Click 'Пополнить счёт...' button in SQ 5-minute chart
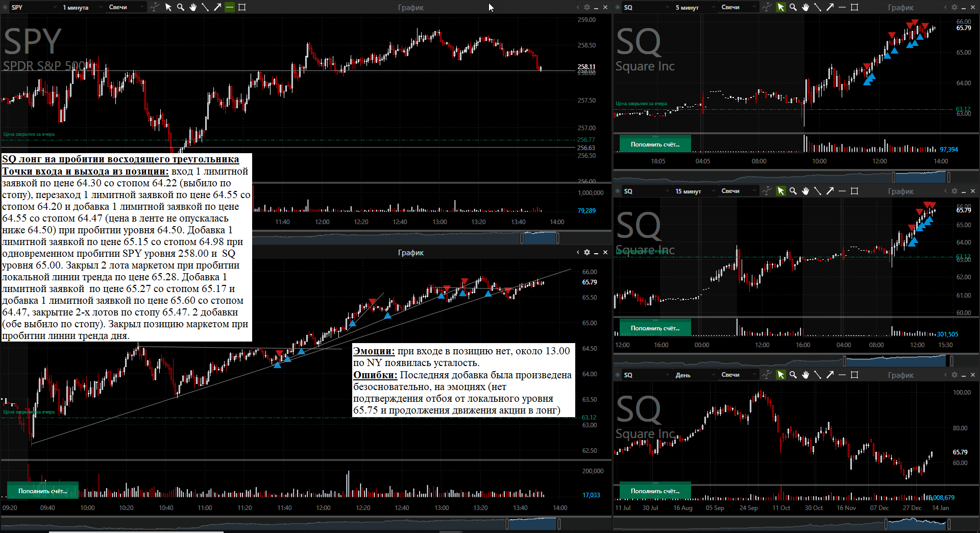This screenshot has height=533, width=980. pos(655,144)
